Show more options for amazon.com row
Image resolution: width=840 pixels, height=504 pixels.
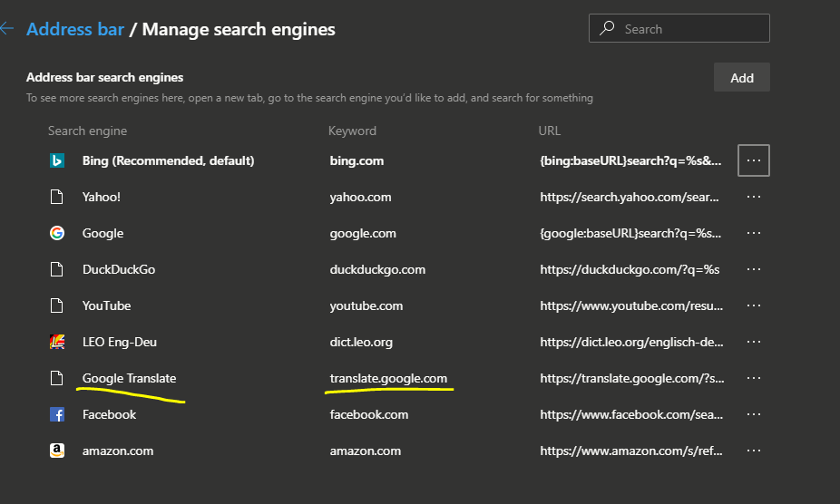click(754, 451)
